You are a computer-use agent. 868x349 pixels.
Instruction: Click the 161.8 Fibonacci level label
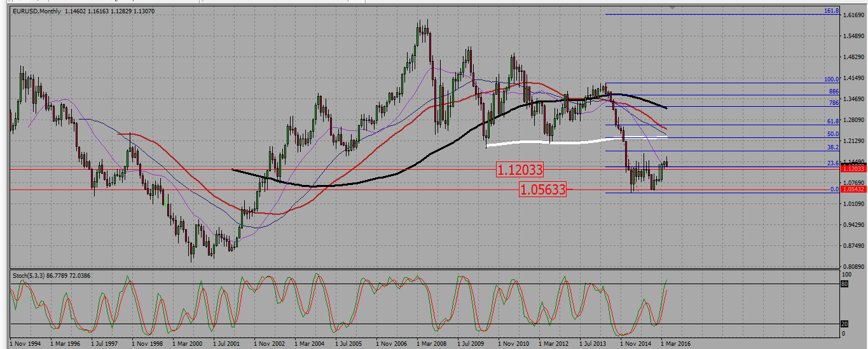click(x=832, y=11)
